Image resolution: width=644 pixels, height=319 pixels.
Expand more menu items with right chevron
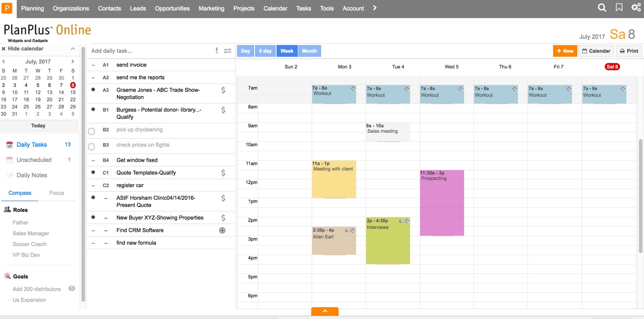(x=375, y=8)
